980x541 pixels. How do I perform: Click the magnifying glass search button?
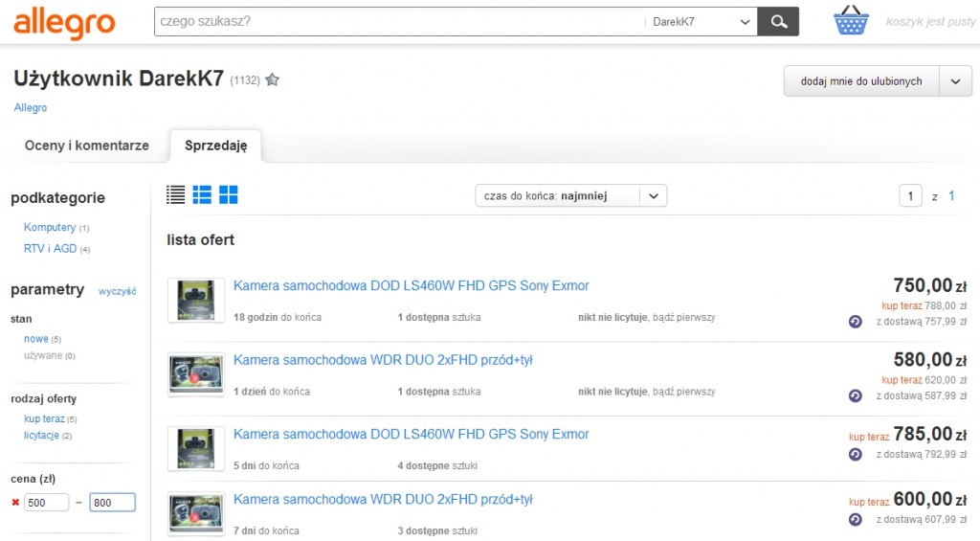click(x=778, y=22)
